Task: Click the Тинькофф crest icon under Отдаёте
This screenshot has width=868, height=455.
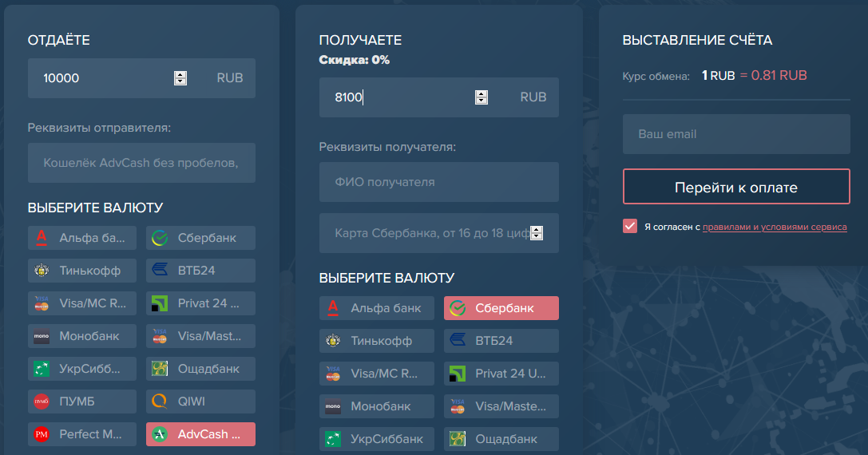Action: pyautogui.click(x=42, y=271)
